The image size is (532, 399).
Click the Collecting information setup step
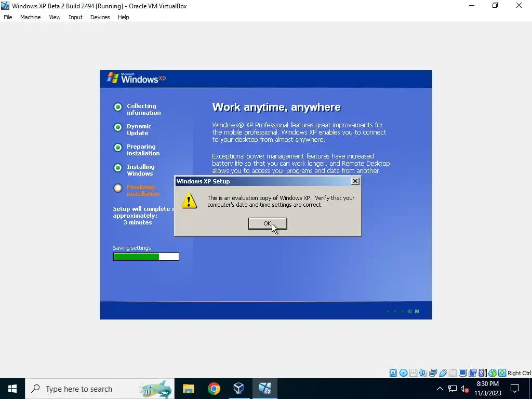pos(137,109)
